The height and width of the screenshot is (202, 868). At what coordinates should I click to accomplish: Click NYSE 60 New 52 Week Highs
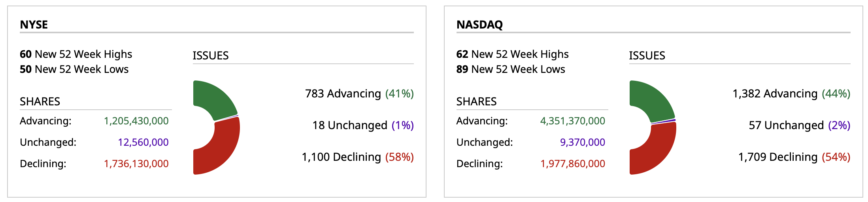pos(76,54)
